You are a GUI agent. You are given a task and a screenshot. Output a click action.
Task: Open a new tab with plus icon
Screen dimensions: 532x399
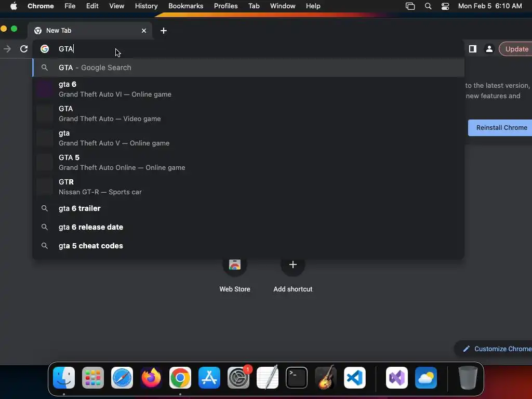tap(164, 31)
